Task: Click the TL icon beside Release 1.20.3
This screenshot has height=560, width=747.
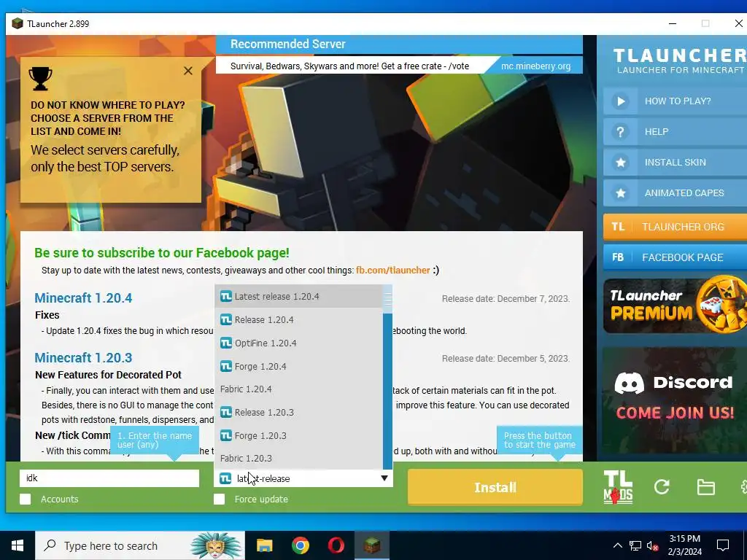Action: (x=226, y=413)
